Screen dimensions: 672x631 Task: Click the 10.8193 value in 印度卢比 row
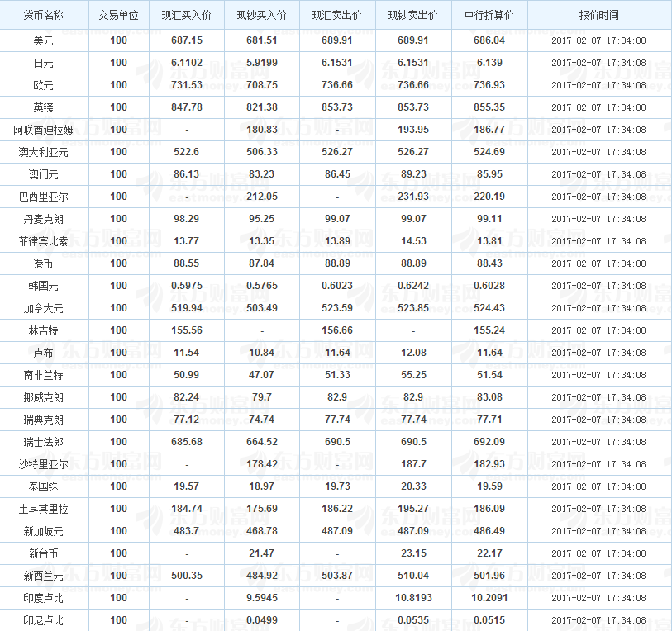tap(413, 597)
